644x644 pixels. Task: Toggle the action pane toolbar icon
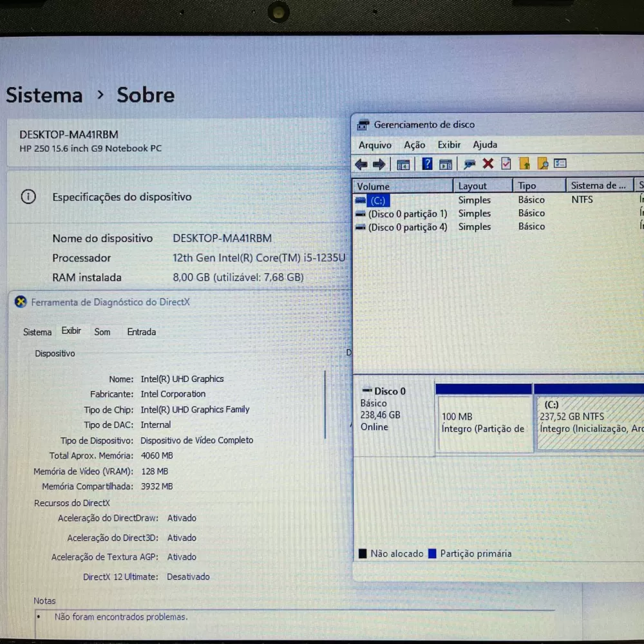(x=445, y=165)
